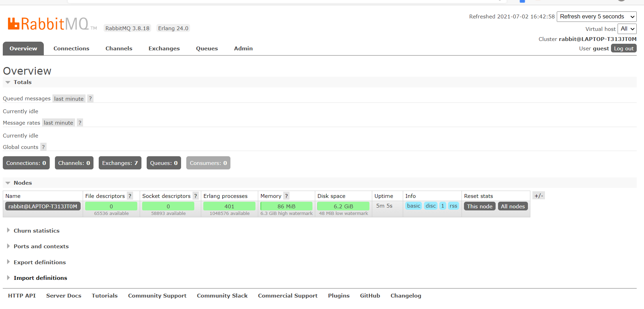The width and height of the screenshot is (644, 309).
Task: Log out of guest user
Action: (623, 49)
